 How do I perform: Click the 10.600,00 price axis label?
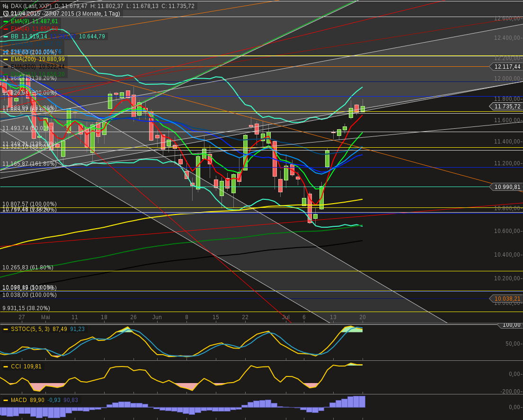508,231
